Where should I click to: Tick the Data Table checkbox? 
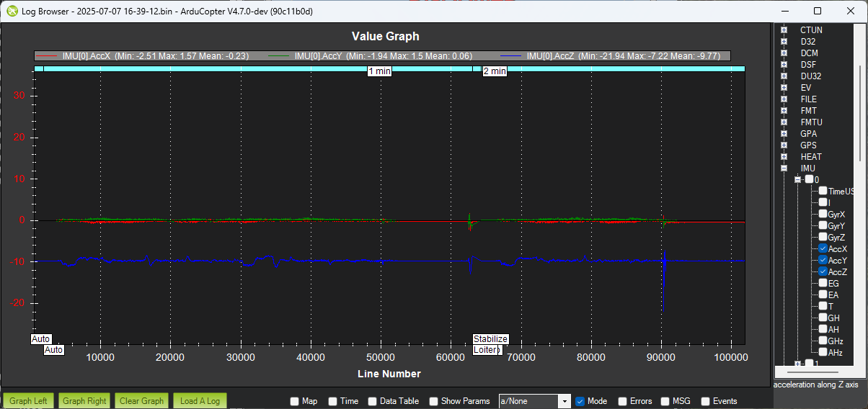tap(373, 401)
